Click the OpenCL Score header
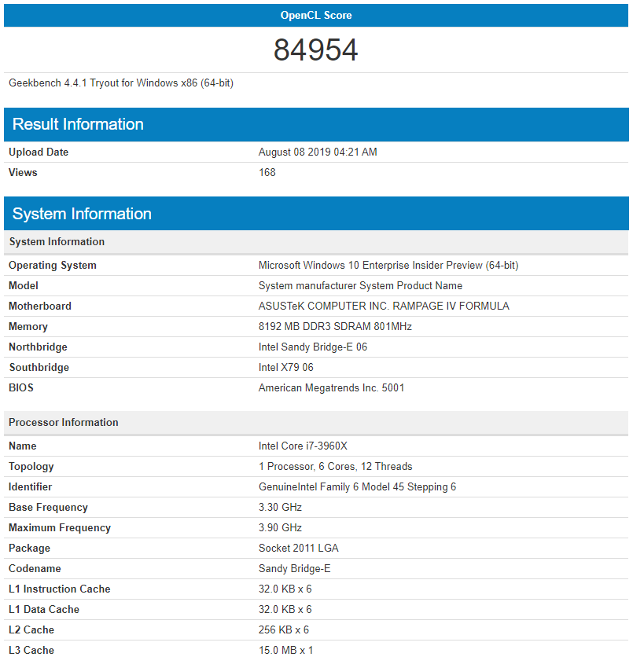The image size is (644, 657). [316, 16]
